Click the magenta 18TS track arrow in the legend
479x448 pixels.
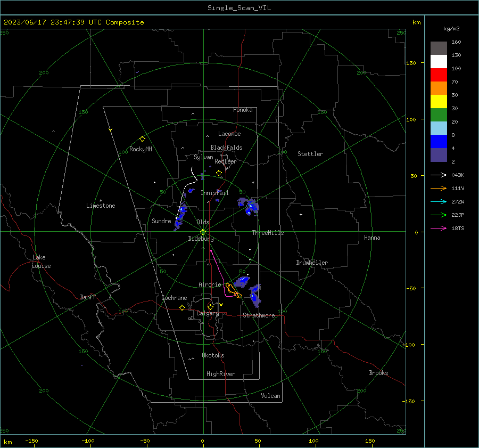pos(439,228)
